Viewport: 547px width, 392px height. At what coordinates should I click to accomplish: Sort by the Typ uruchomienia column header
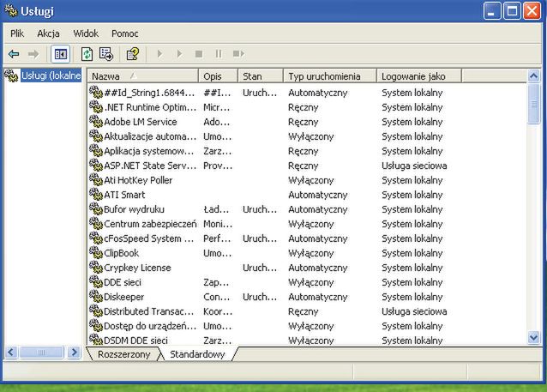pos(330,76)
